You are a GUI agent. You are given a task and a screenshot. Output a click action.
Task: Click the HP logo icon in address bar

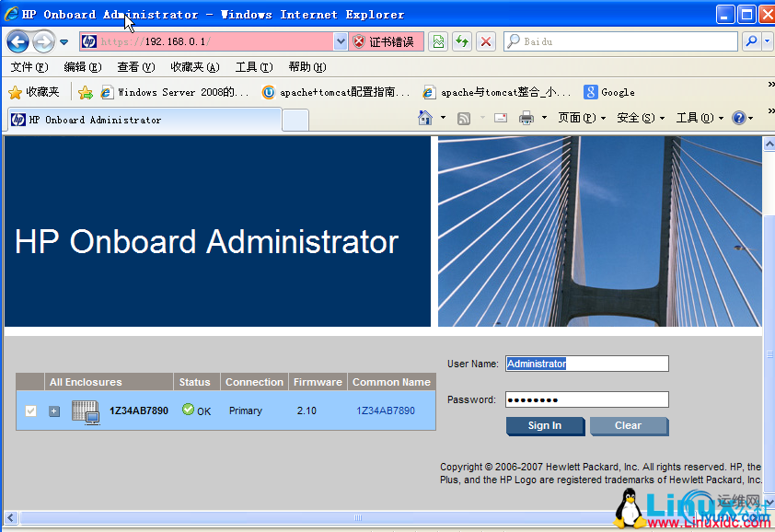point(89,41)
